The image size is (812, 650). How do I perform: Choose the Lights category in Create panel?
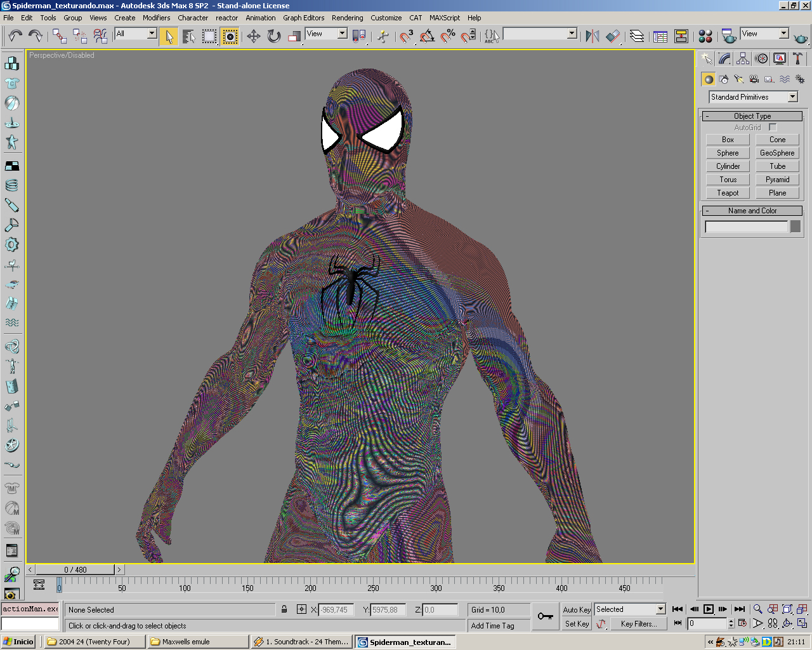pyautogui.click(x=739, y=79)
